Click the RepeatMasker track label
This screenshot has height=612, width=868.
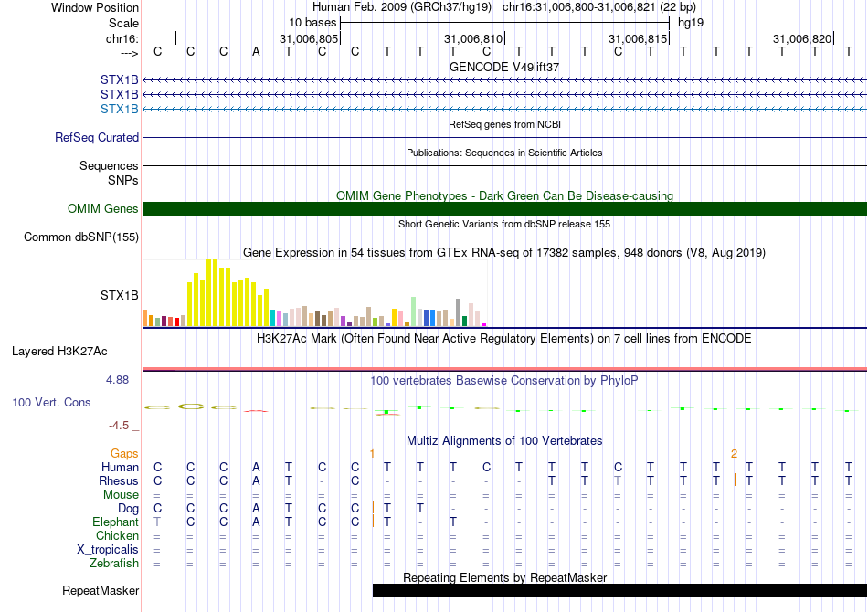(x=101, y=591)
